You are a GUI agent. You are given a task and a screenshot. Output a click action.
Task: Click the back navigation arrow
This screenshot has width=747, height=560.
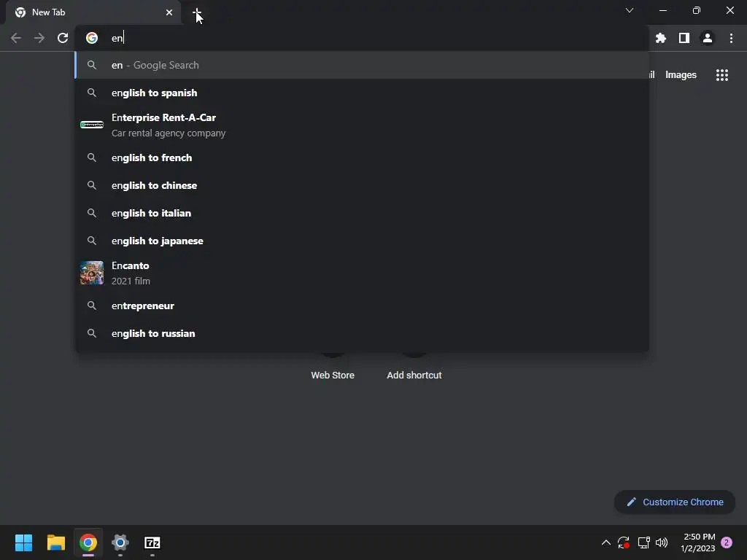(16, 38)
